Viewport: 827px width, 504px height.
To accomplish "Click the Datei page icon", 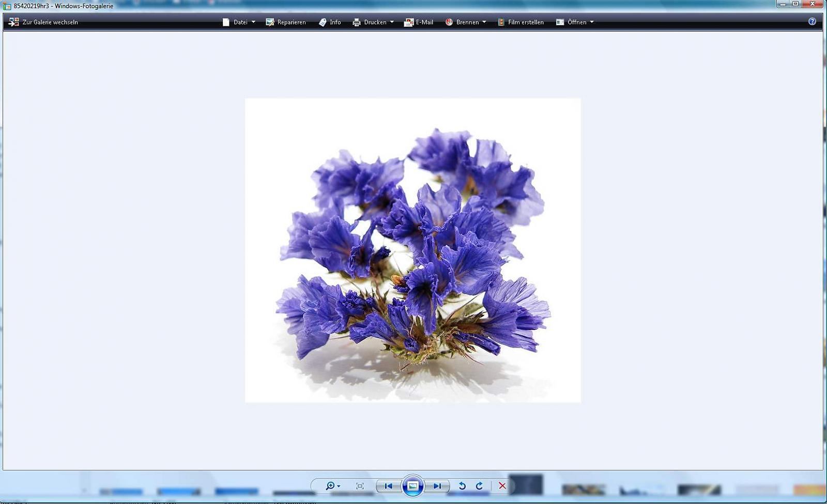I will (226, 22).
